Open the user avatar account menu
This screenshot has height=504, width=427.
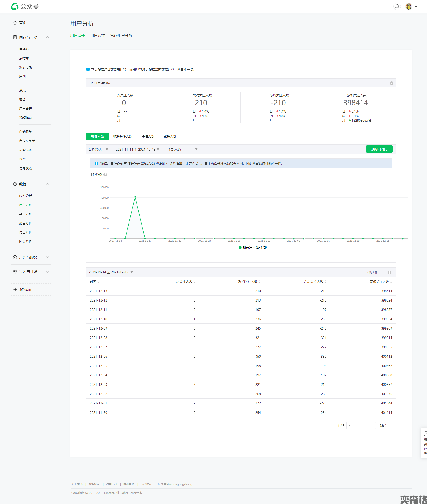(409, 7)
